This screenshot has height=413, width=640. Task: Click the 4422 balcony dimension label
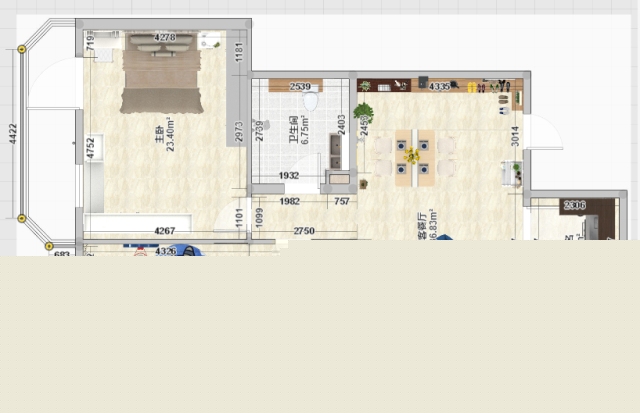[x=13, y=134]
